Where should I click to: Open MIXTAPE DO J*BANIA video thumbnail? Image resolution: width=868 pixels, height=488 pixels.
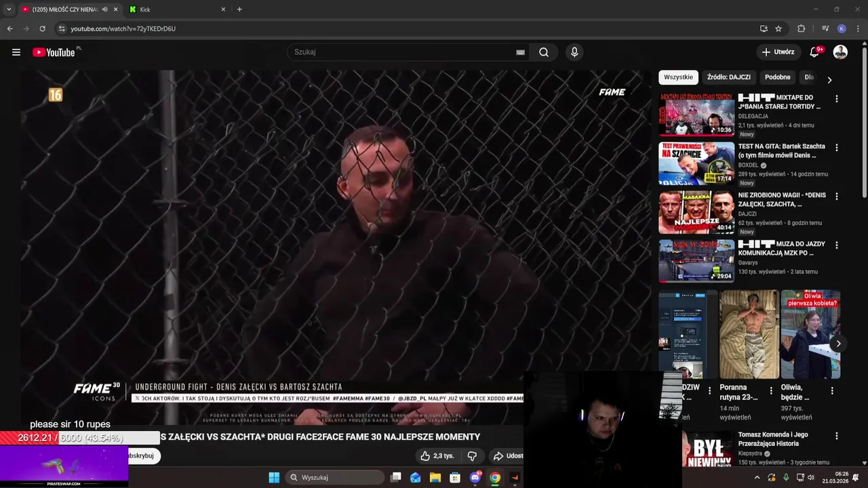[x=696, y=115]
